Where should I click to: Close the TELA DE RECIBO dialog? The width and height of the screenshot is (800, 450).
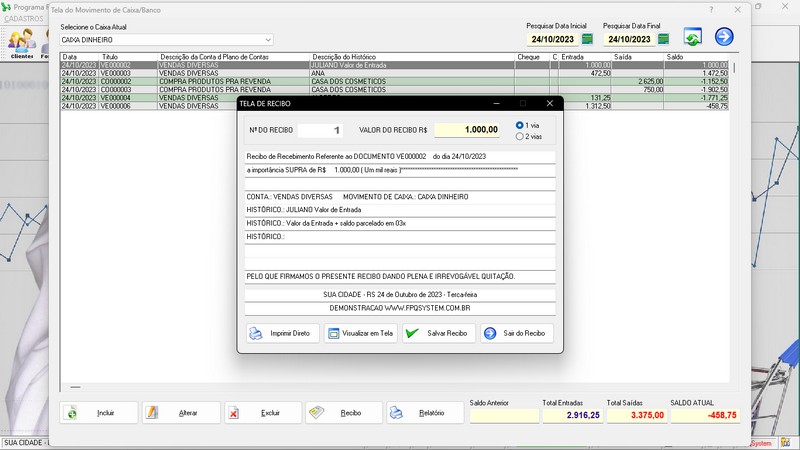click(549, 103)
